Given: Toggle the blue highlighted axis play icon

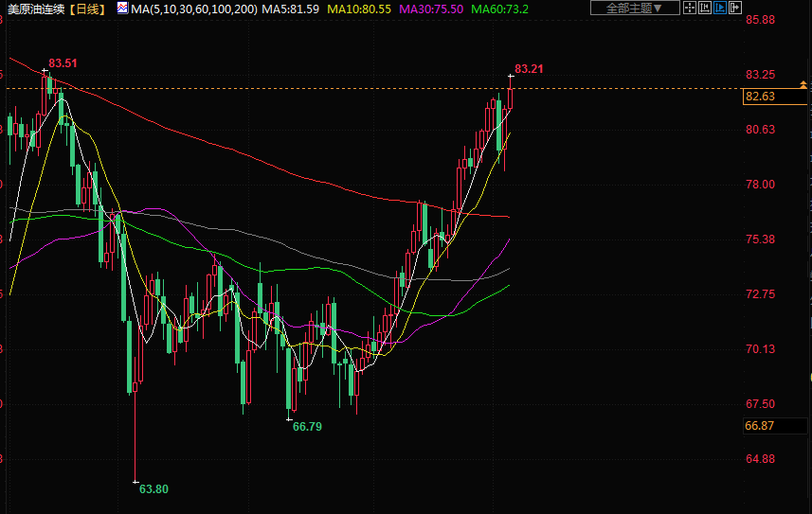Looking at the screenshot, I should click(720, 9).
